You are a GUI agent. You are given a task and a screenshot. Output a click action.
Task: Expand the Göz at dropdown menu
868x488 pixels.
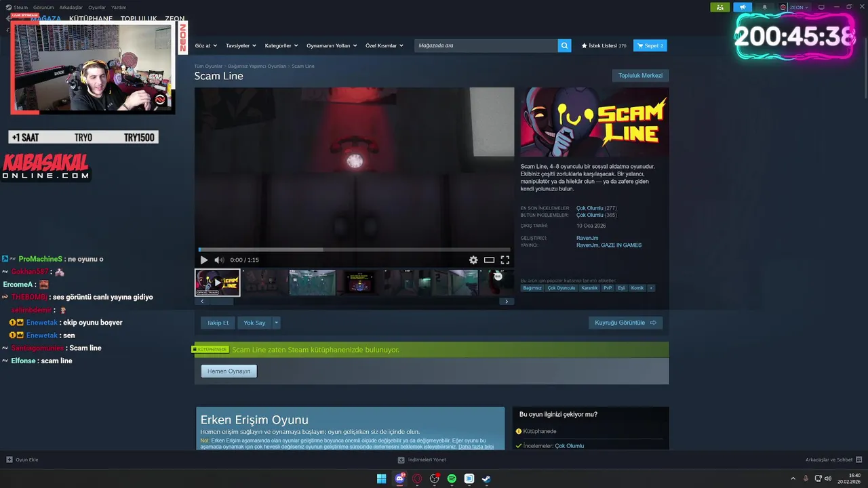(205, 45)
